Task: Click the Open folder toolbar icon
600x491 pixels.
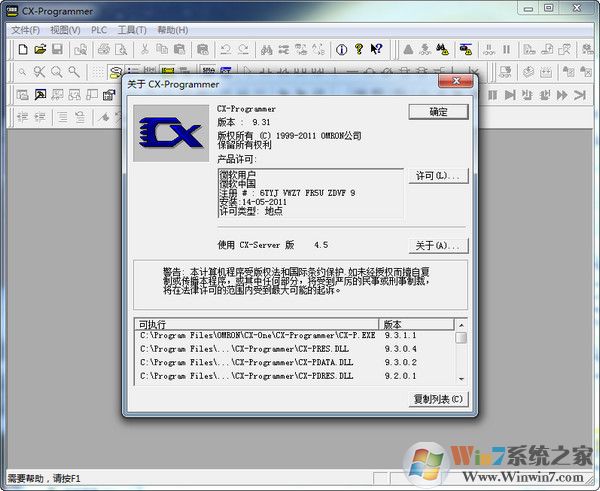Action: 37,49
